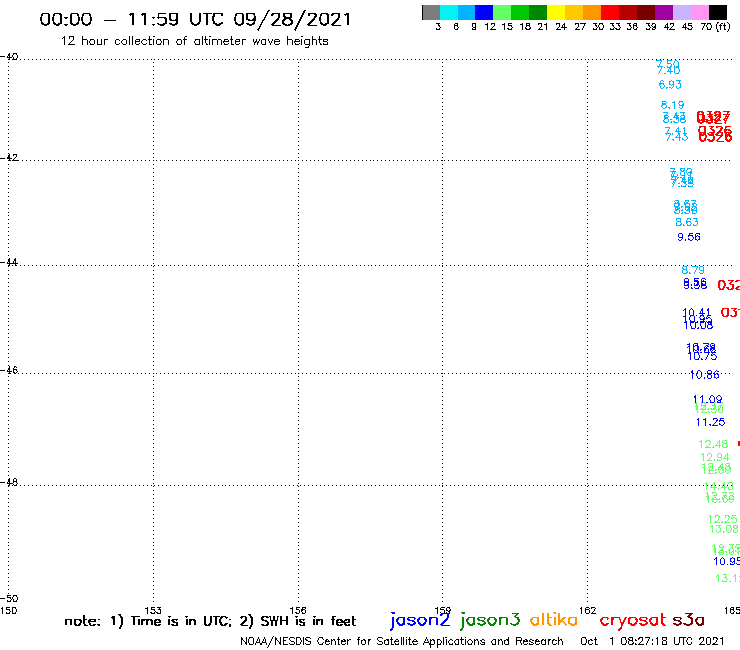
Task: Click the medium green 18 ft swatch
Action: (x=520, y=12)
